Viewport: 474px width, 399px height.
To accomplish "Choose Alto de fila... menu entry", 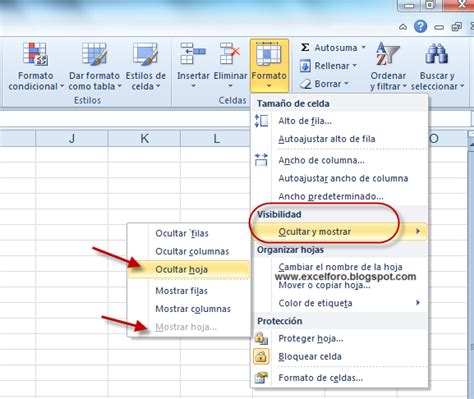I will 339,121.
